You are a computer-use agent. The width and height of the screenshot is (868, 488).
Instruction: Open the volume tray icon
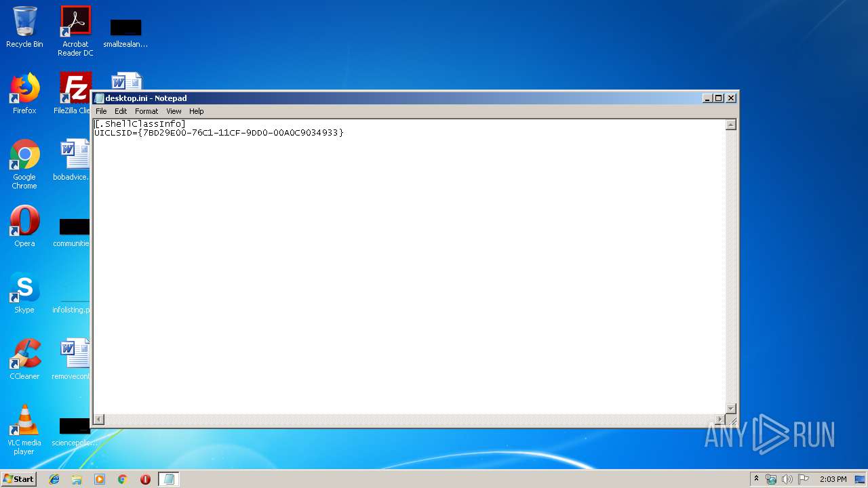coord(787,479)
